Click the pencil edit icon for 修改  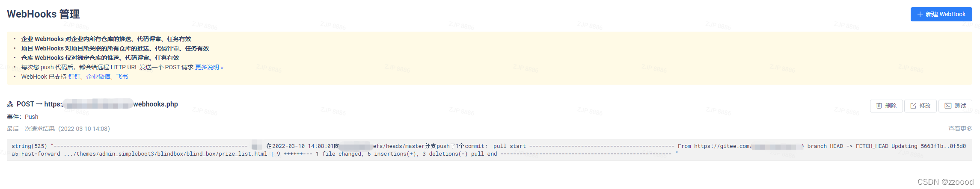click(x=913, y=106)
